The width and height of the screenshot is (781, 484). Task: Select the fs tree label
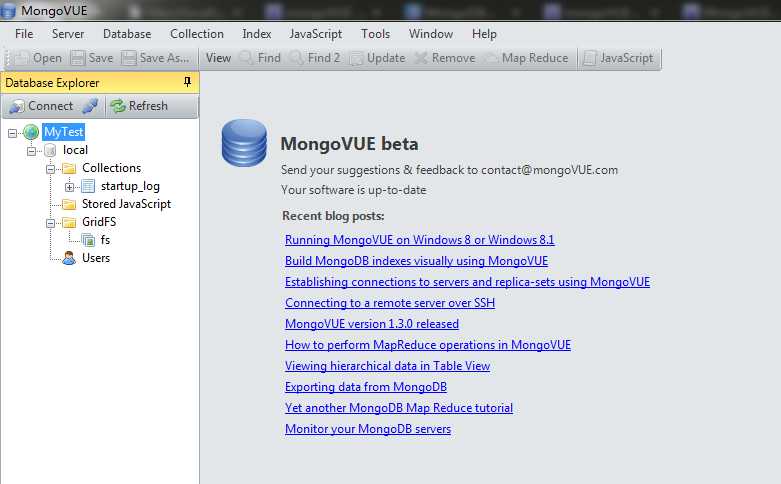pyautogui.click(x=105, y=240)
